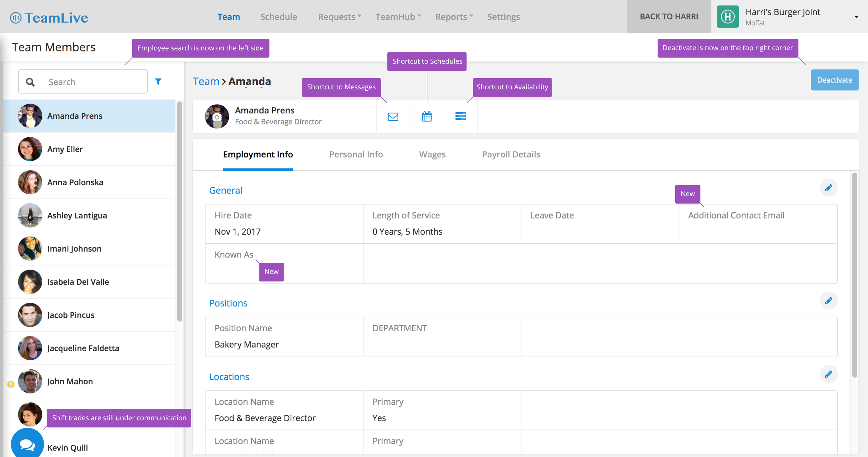
Task: Click the Locations section heading
Action: 229,377
